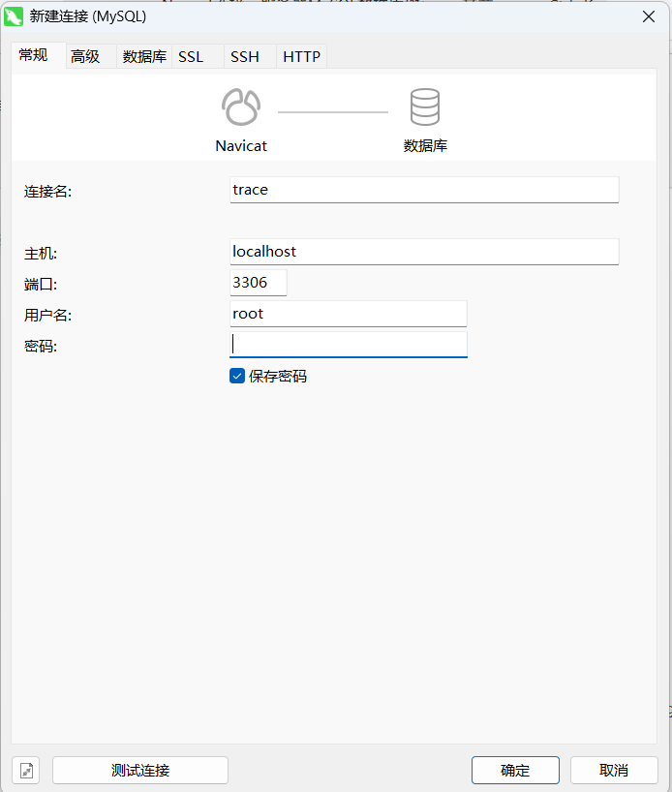The width and height of the screenshot is (672, 792).
Task: Select the 用户名 field containing root
Action: (348, 314)
